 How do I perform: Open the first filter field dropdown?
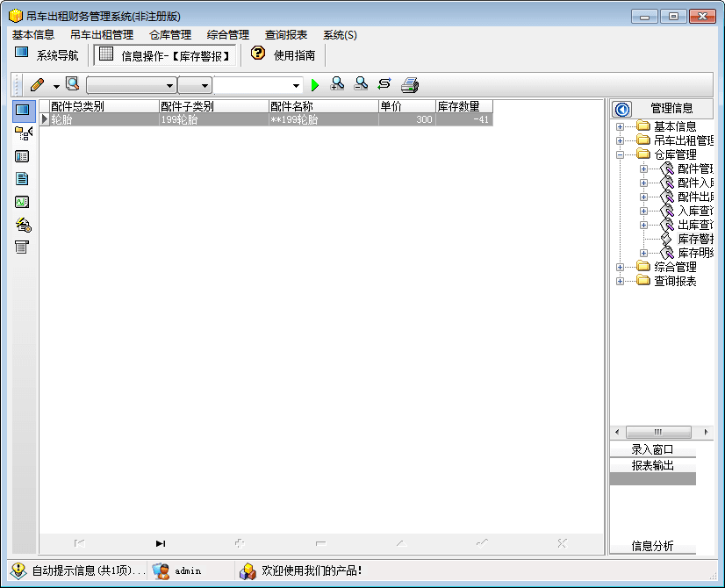[169, 85]
